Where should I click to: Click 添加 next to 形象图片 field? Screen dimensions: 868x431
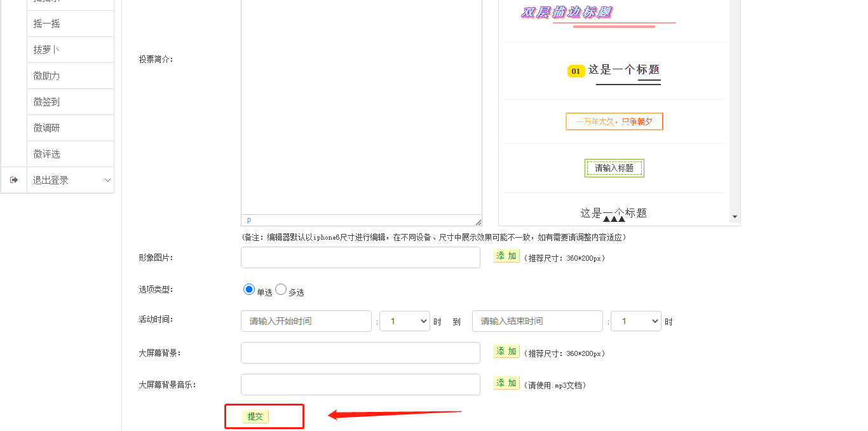[506, 256]
